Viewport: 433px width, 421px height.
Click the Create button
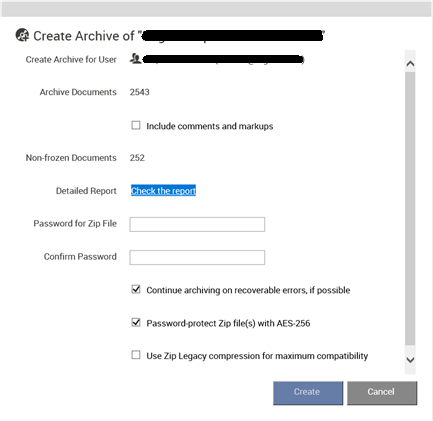pos(308,393)
